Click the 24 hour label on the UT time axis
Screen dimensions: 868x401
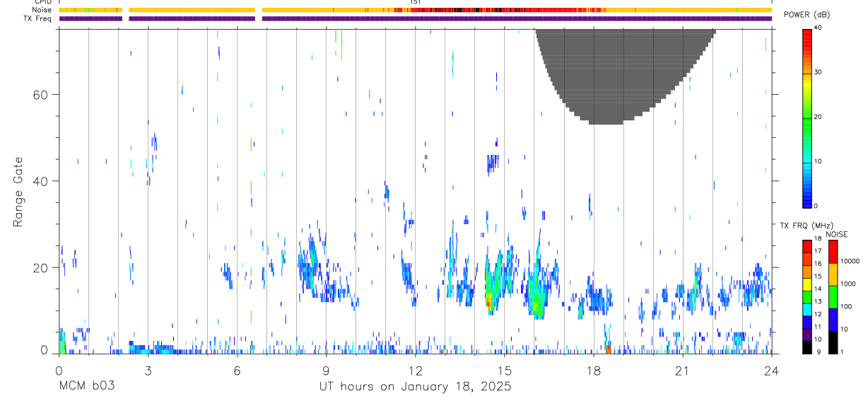tap(772, 370)
